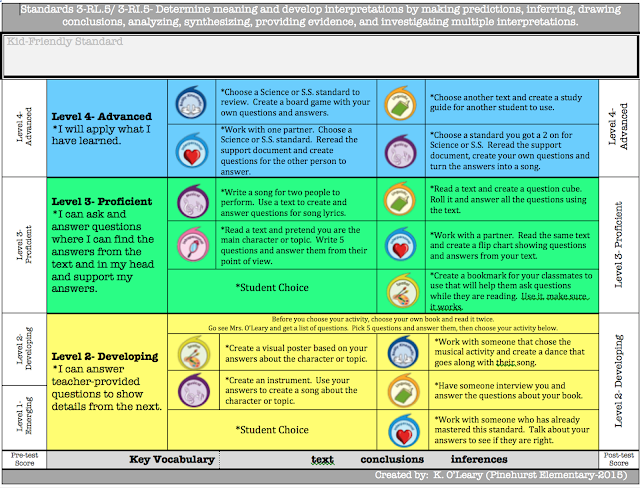Click the Pre-test Score box

24,459
